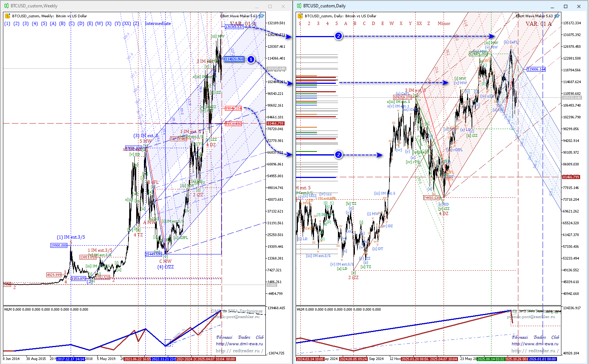Open the www.dml-ewa.ru link on Weekly chart
This screenshot has height=364, width=589.
(x=239, y=344)
